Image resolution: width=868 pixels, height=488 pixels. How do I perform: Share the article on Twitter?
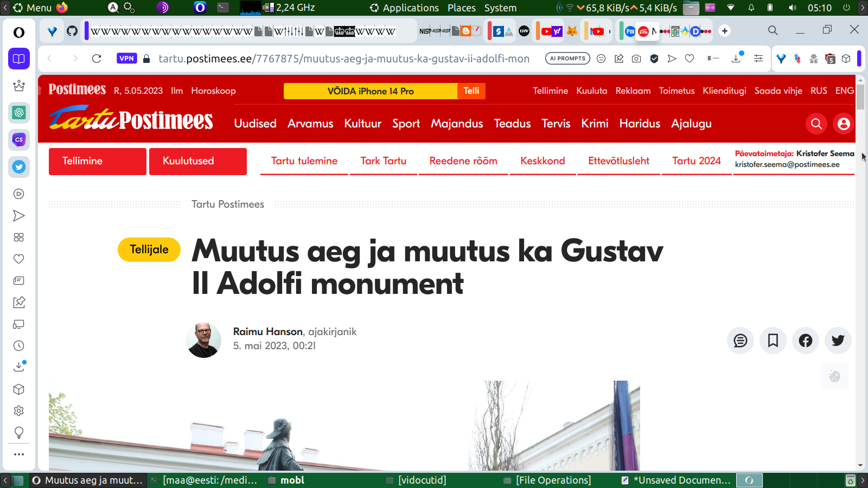click(x=838, y=341)
